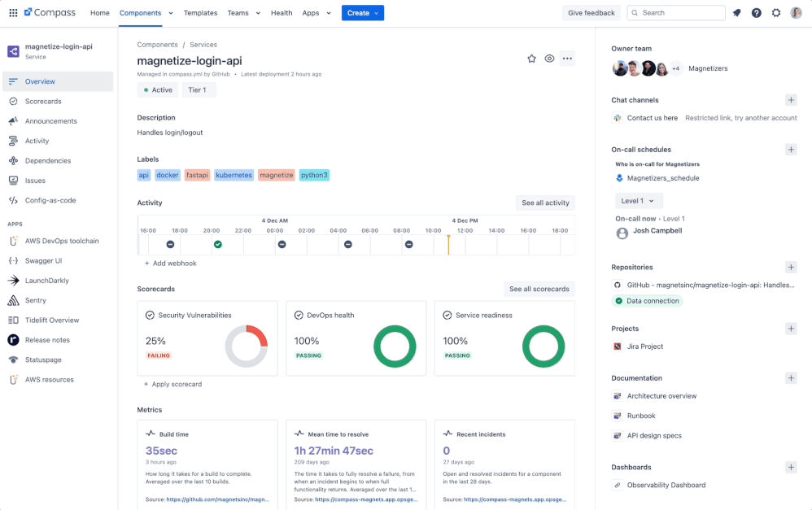Click the Give feedback button
Image resolution: width=812 pixels, height=510 pixels.
click(x=592, y=12)
